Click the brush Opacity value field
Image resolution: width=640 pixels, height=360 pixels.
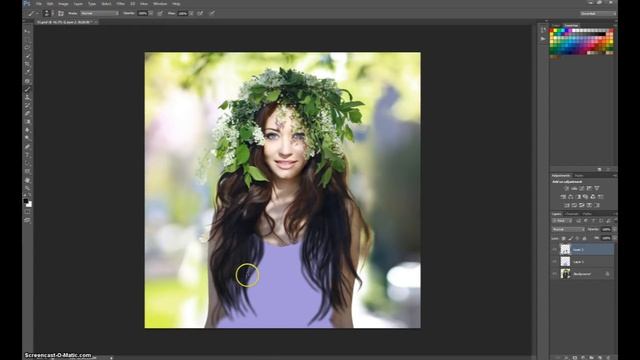(x=142, y=13)
